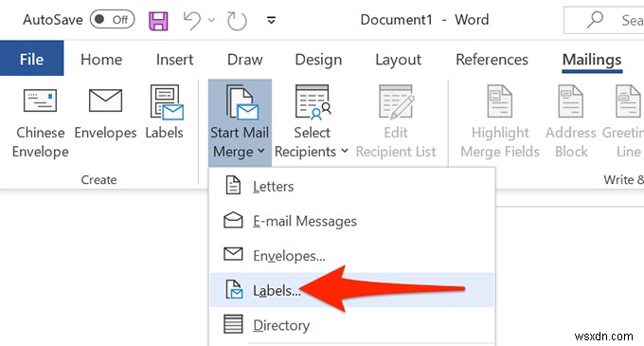Image resolution: width=644 pixels, height=346 pixels.
Task: Open the Undo history dropdown arrow
Action: coord(211,20)
